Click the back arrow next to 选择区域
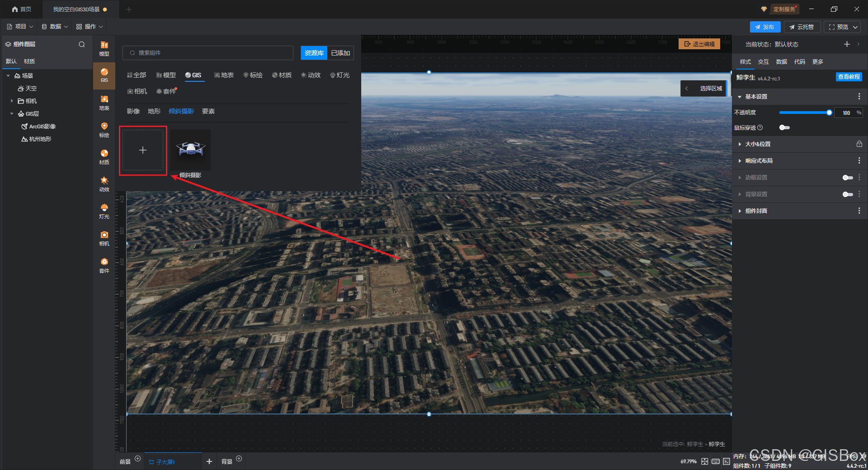The height and width of the screenshot is (470, 868). coord(687,88)
